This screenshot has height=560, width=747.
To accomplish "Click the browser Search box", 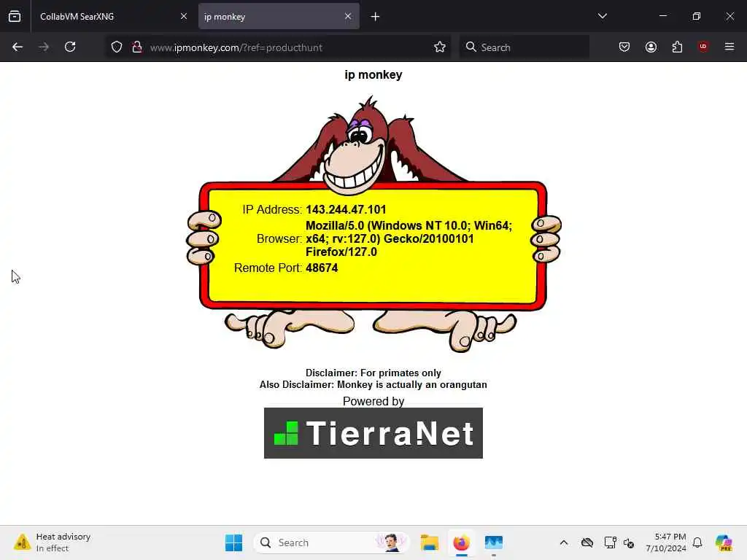I will point(525,47).
